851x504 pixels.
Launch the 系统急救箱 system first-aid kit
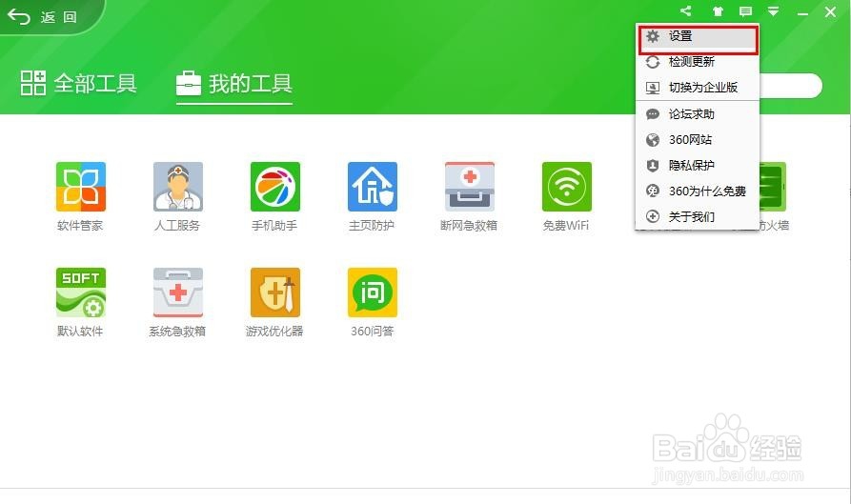[177, 292]
